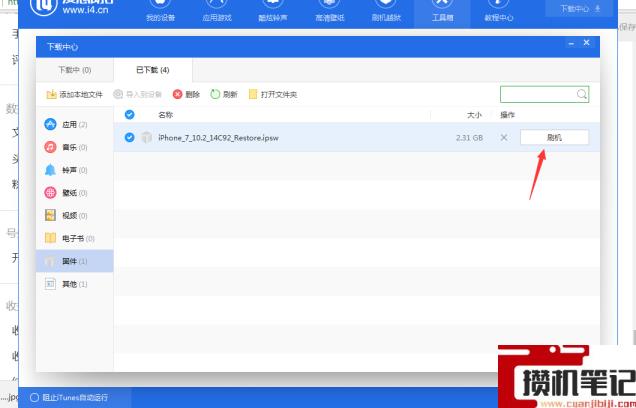The height and width of the screenshot is (408, 636).
Task: Toggle the select-all checkbox in header
Action: (x=129, y=115)
